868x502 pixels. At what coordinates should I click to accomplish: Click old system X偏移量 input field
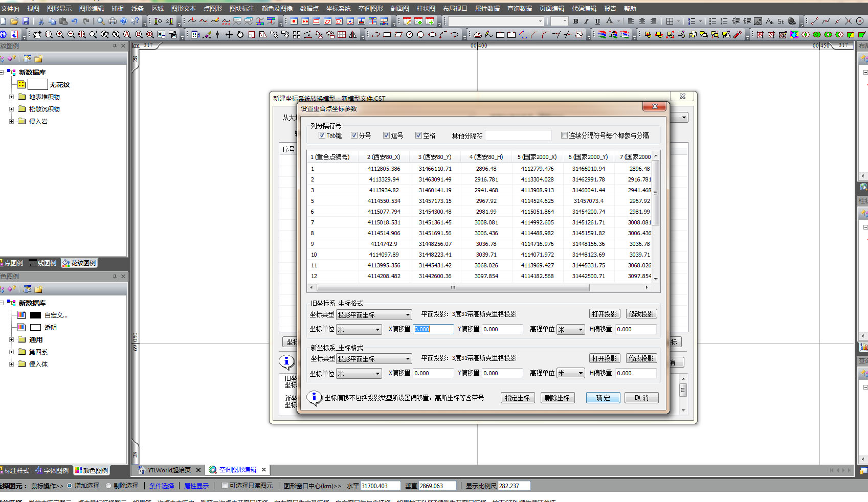434,329
